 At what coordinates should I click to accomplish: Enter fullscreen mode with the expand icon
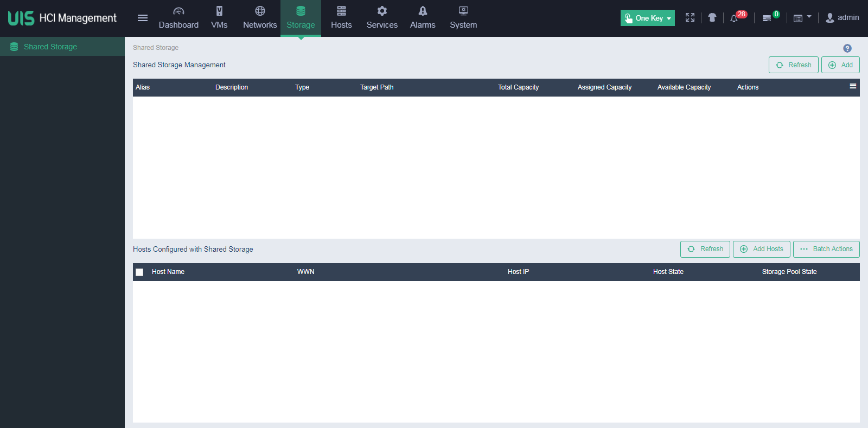(x=690, y=18)
